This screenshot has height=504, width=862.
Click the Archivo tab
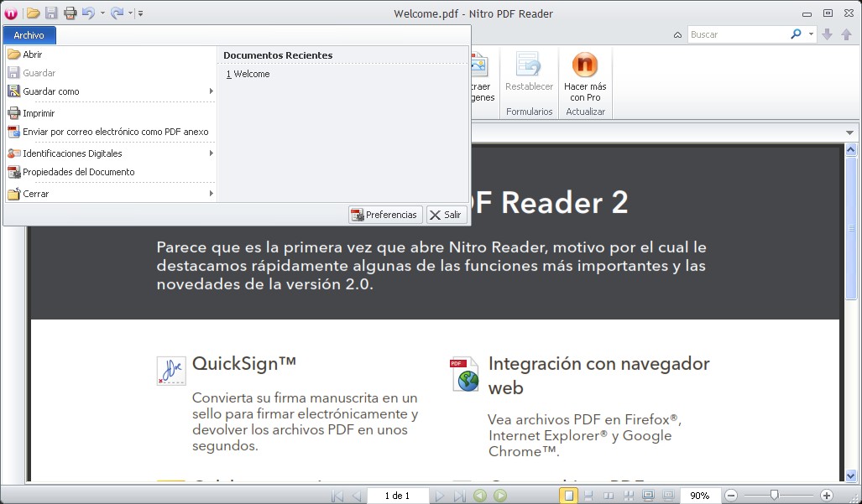tap(29, 35)
